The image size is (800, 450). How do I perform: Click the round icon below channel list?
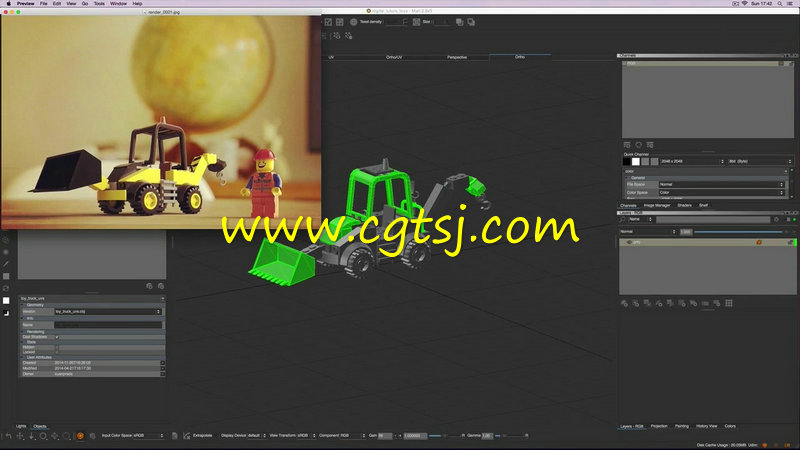pyautogui.click(x=638, y=145)
